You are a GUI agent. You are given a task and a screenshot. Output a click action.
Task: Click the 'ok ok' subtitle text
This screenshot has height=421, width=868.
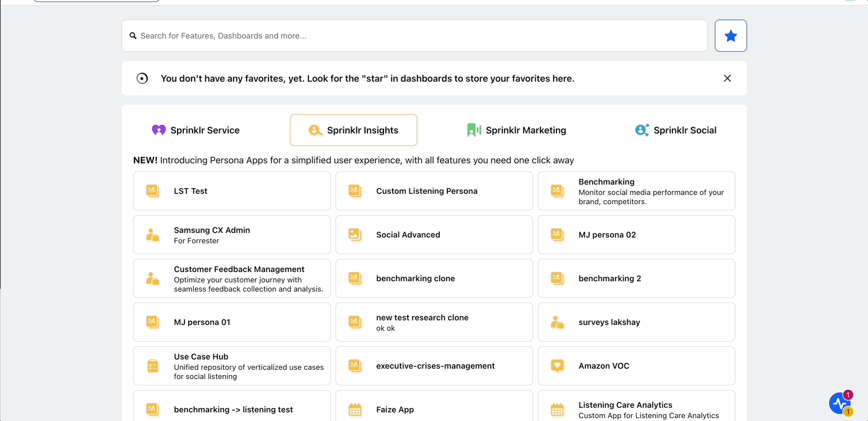pos(386,328)
